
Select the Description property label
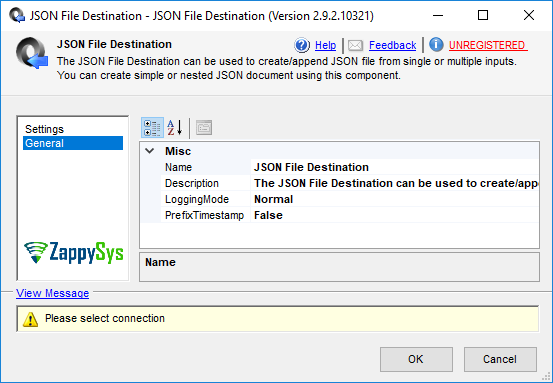click(192, 183)
